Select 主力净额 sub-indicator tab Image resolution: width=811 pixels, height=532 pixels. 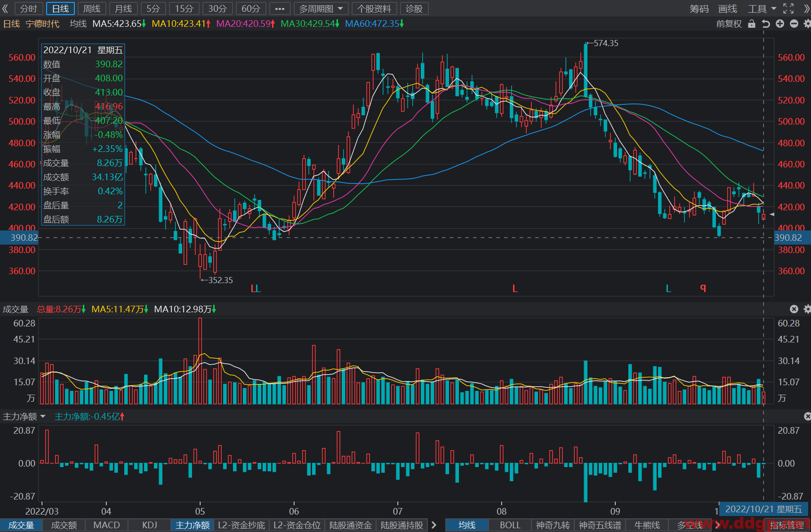193,525
